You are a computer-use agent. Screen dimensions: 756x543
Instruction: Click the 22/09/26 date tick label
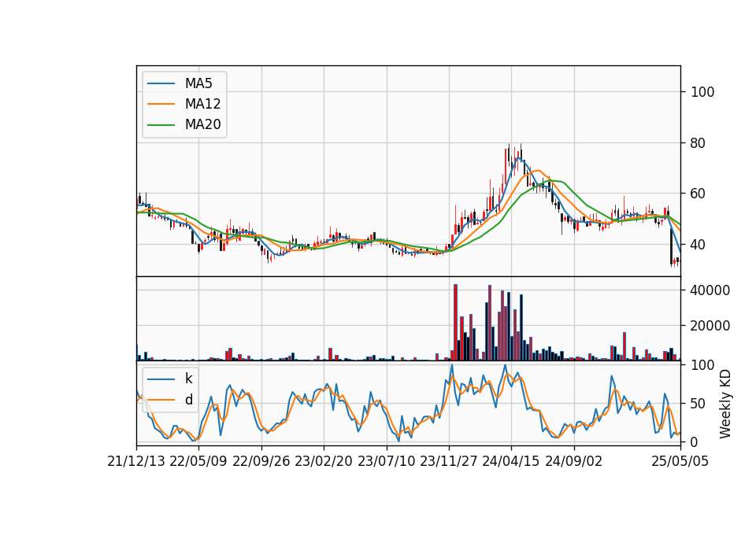coord(261,462)
